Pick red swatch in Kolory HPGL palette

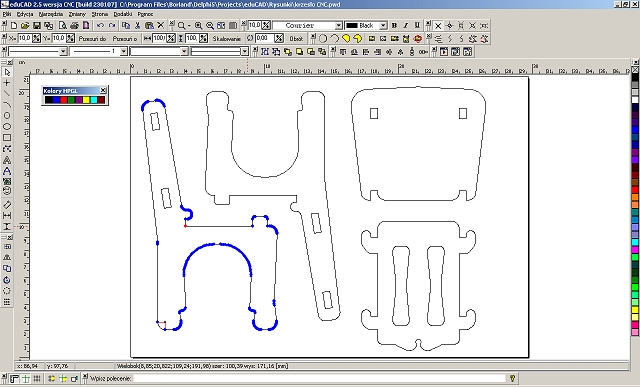[x=63, y=100]
